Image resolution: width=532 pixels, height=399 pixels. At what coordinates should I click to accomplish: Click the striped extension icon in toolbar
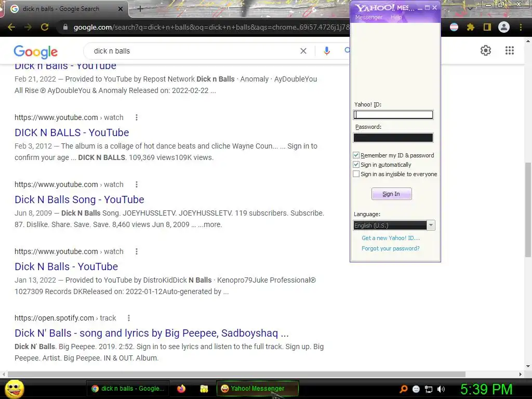[x=454, y=27]
